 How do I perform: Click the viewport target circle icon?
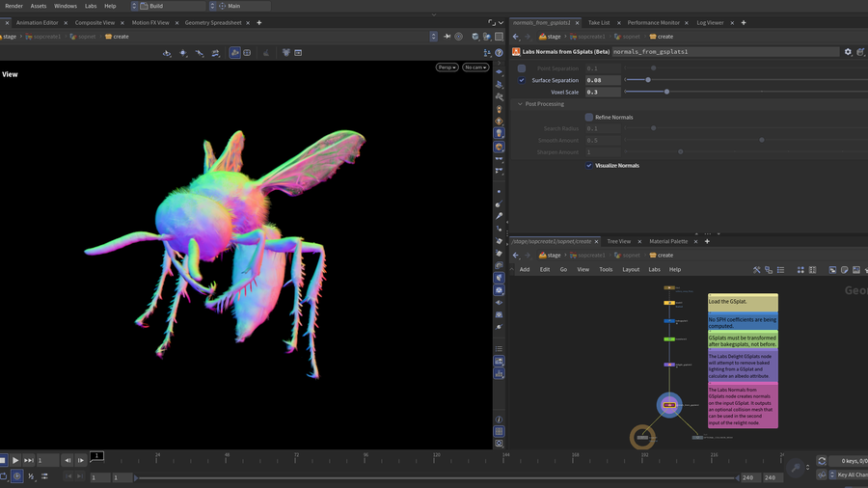(458, 37)
